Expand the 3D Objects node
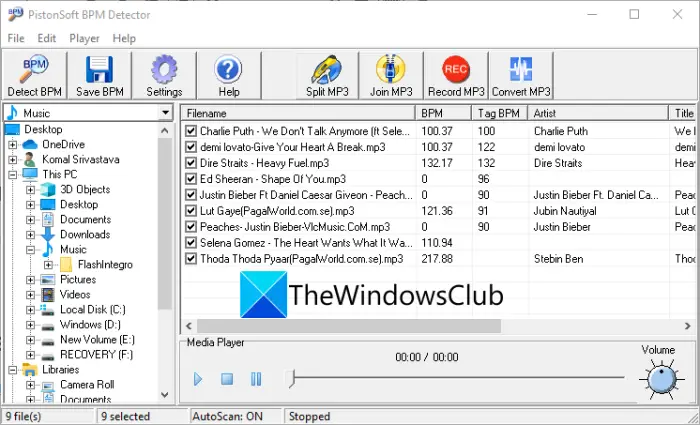This screenshot has width=700, height=425. click(30, 190)
